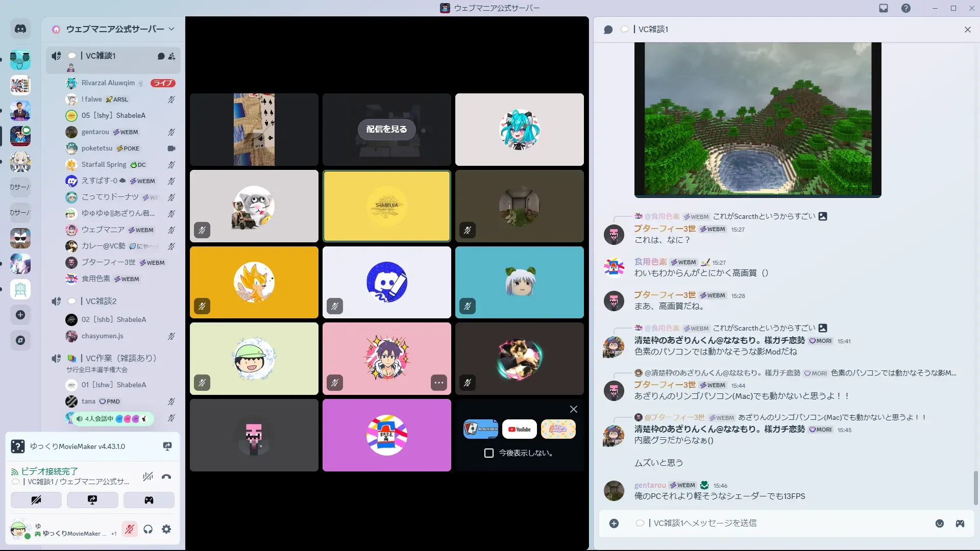Open the Discord direct messages home icon
The width and height of the screenshot is (980, 551).
(x=20, y=29)
